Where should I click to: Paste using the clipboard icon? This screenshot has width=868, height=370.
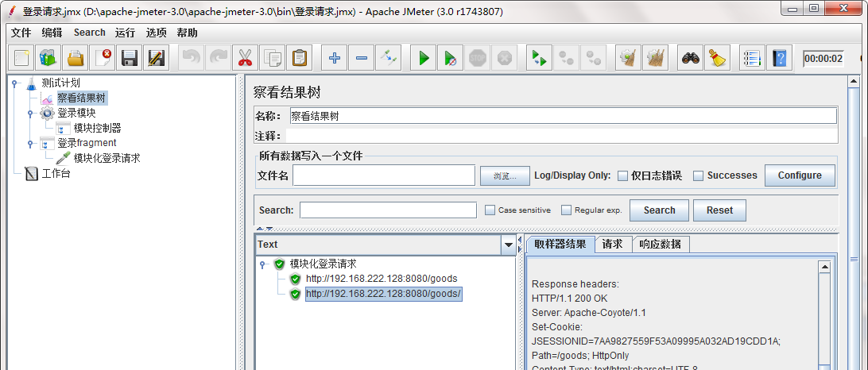pyautogui.click(x=300, y=57)
